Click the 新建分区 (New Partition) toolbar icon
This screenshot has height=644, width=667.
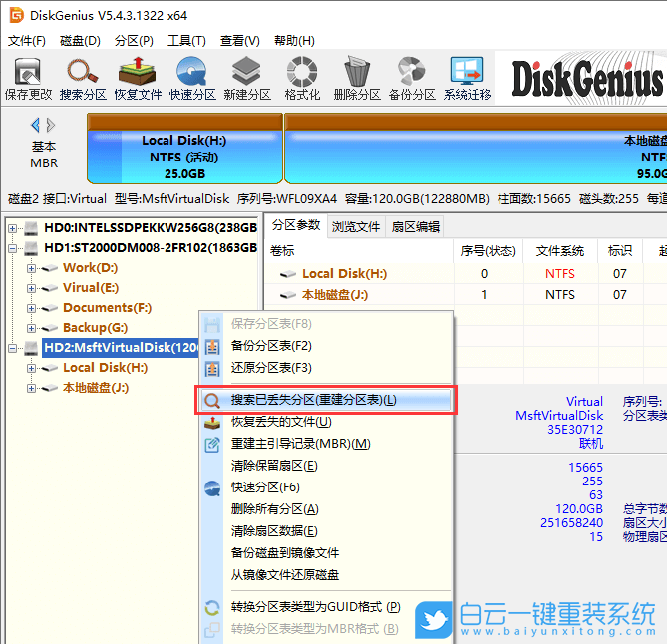point(247,78)
